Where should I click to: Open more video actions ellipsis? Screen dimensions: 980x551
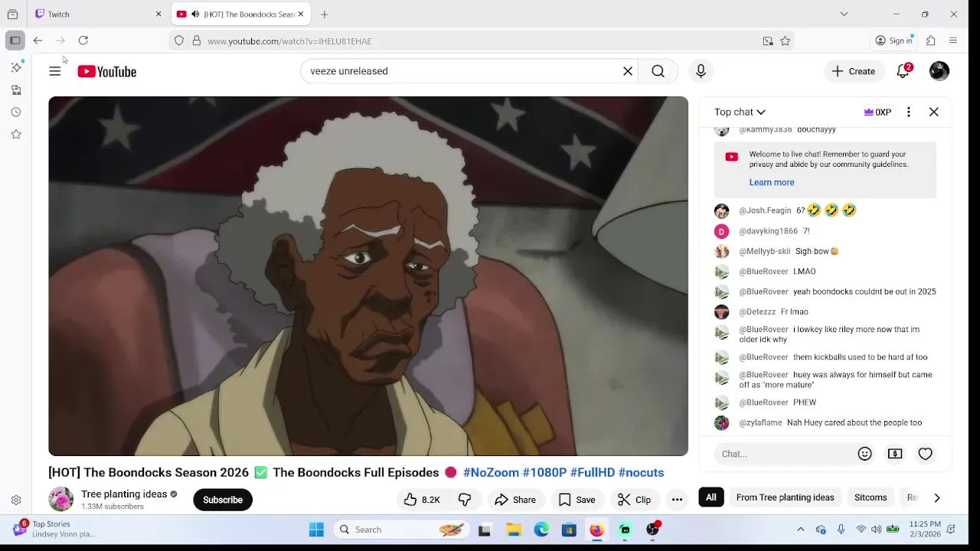coord(677,500)
